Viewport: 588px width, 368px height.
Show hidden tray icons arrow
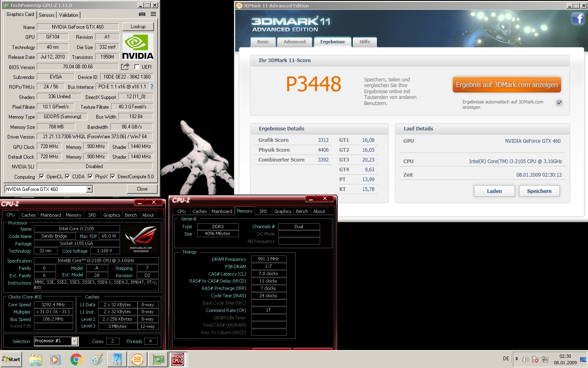coord(517,359)
